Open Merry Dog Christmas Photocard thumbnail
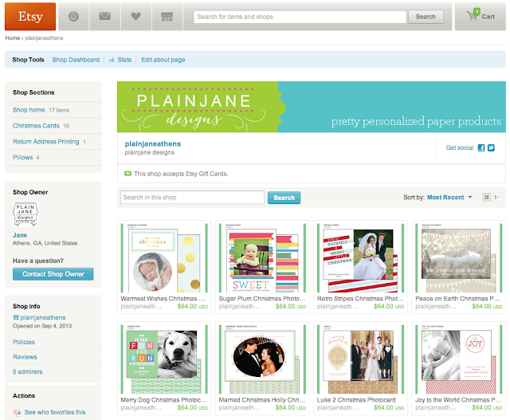Viewport: 510px width, 420px height. [x=164, y=359]
